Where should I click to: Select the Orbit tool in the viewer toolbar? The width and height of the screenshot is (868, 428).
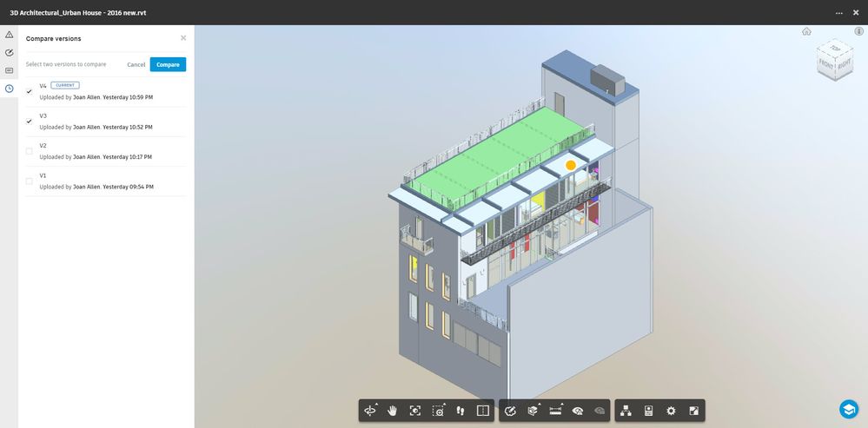coord(369,411)
